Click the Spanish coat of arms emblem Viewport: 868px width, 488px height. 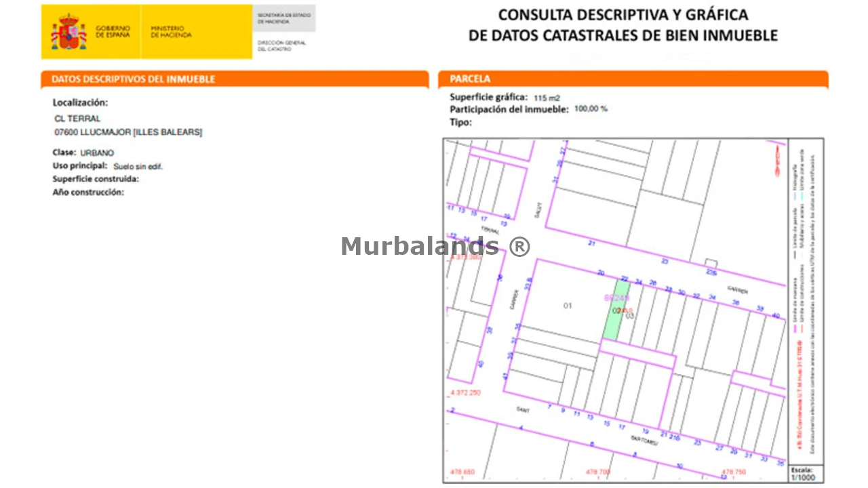coord(68,33)
